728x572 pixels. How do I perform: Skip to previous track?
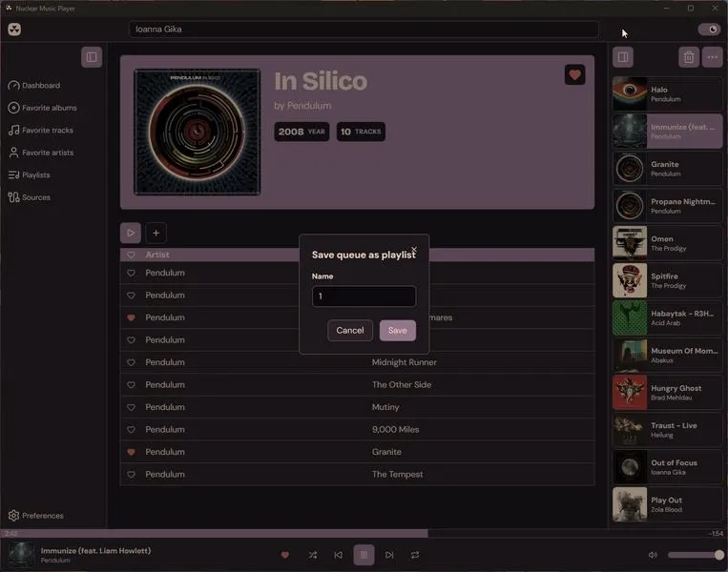tap(339, 555)
